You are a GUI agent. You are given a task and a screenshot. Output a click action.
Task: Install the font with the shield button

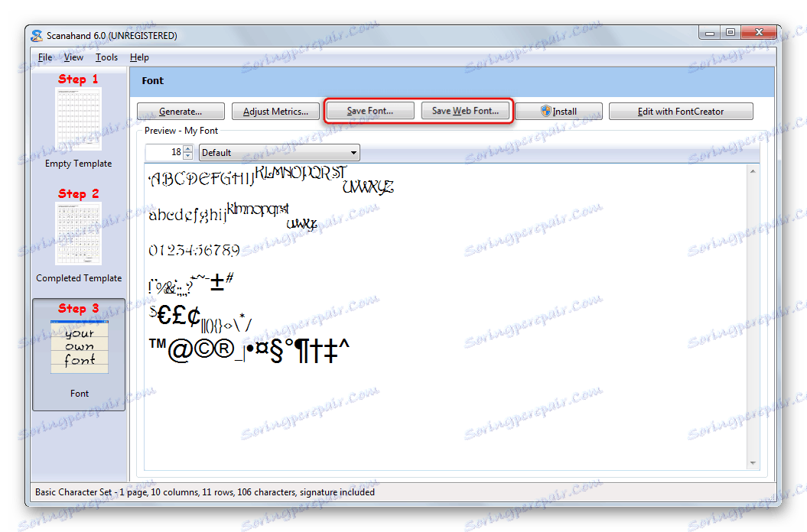[558, 112]
